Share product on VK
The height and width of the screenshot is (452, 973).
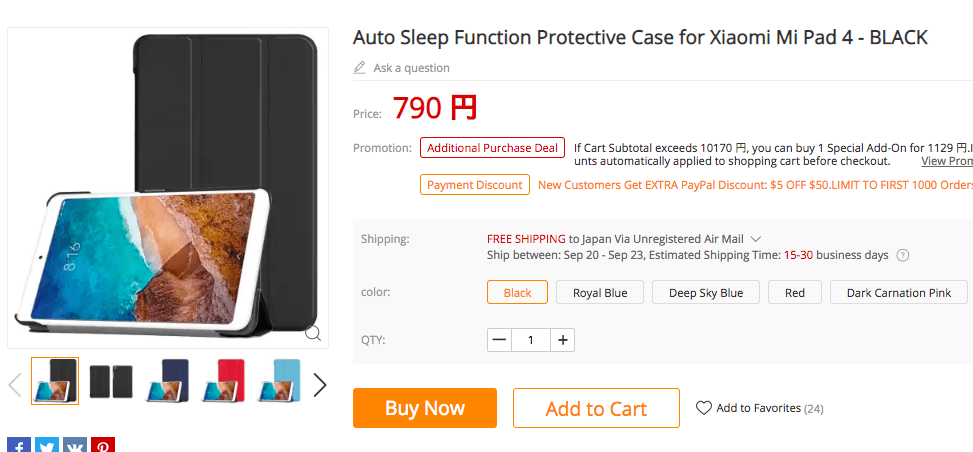tap(75, 446)
